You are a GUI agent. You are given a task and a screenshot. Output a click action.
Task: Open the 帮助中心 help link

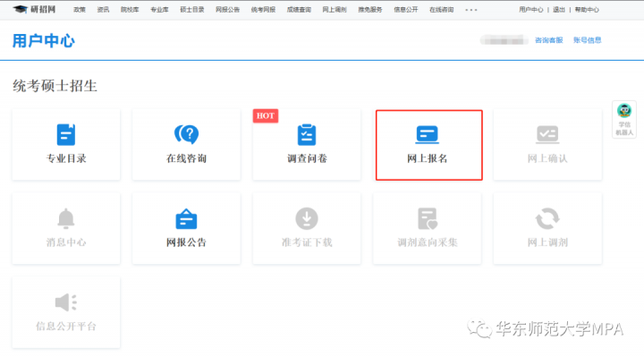coord(587,10)
